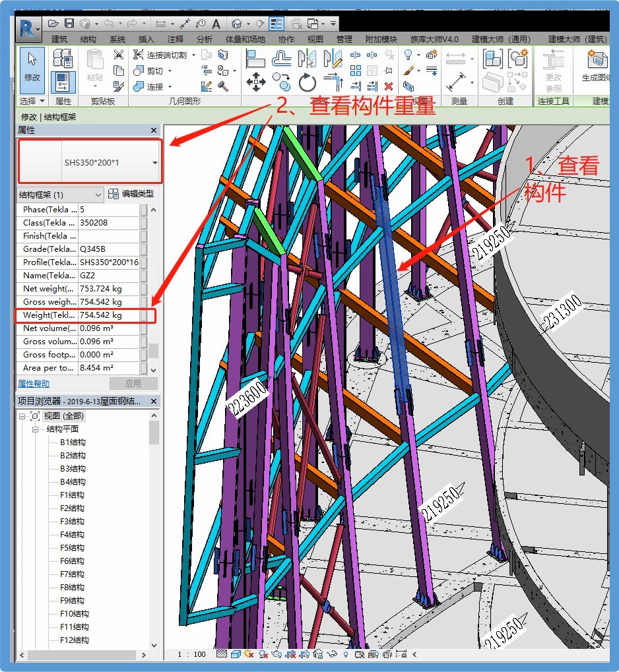Open the default 3D view house icon
Screen dimensions: 619x672
click(x=236, y=24)
